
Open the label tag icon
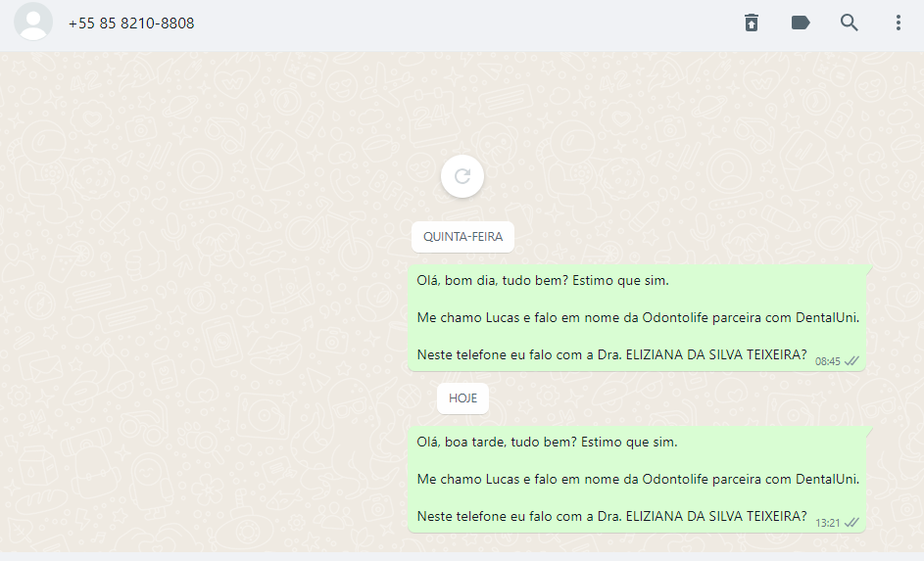coord(801,23)
